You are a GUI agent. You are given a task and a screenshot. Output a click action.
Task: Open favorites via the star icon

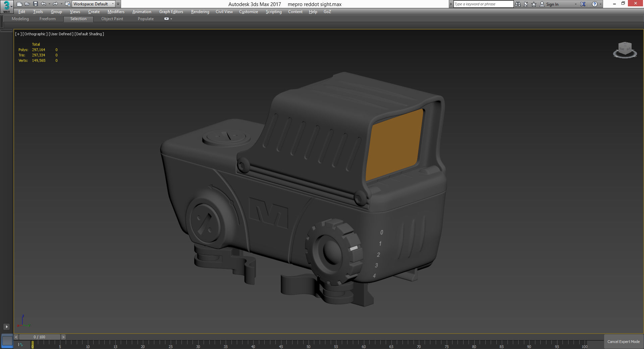click(534, 4)
